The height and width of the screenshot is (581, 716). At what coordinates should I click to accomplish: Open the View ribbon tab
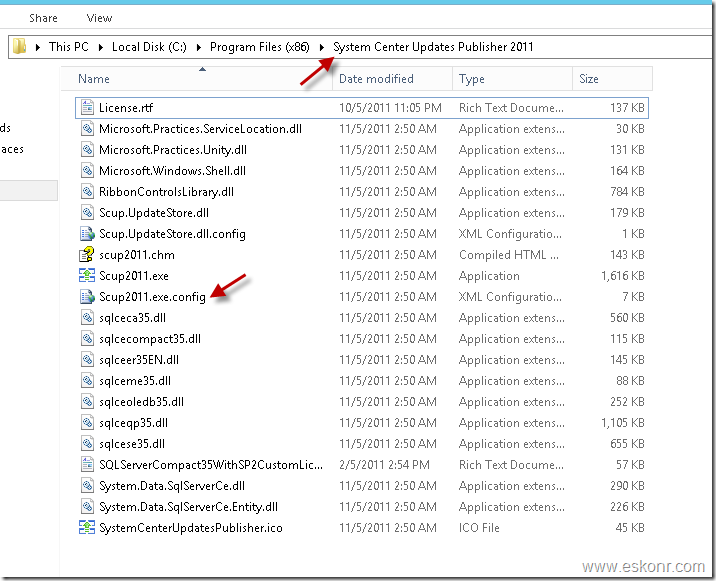[99, 18]
